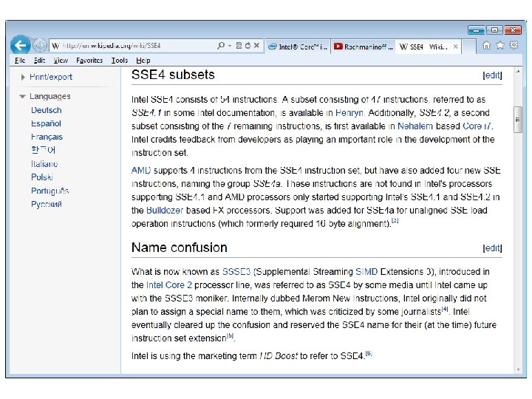Open footnote reference 6
The image size is (532, 399).
click(369, 353)
